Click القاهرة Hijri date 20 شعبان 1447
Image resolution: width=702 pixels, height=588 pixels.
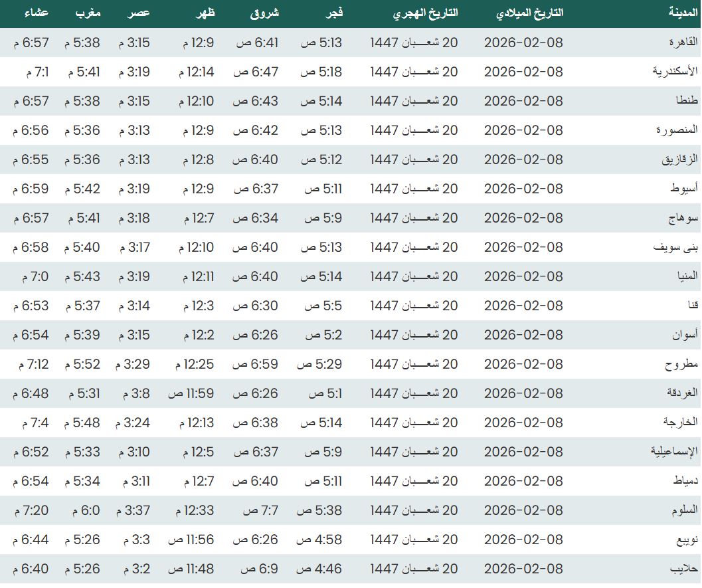point(414,43)
